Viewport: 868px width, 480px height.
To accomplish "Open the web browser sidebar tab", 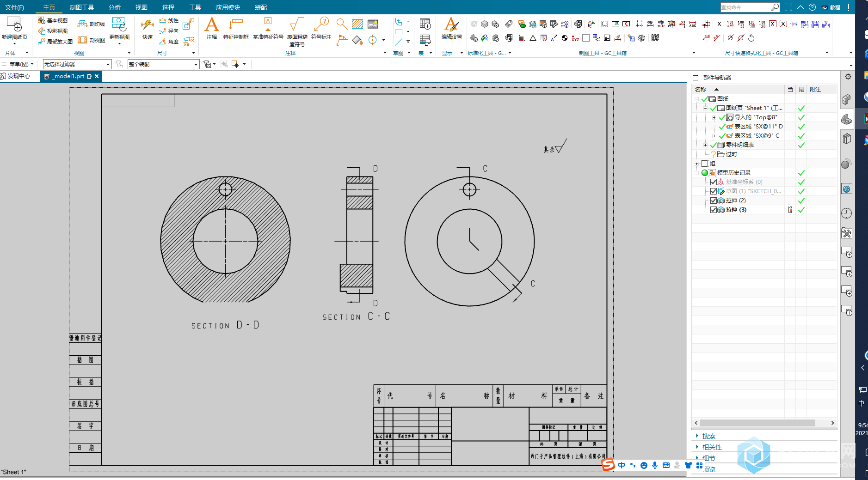I will point(846,189).
